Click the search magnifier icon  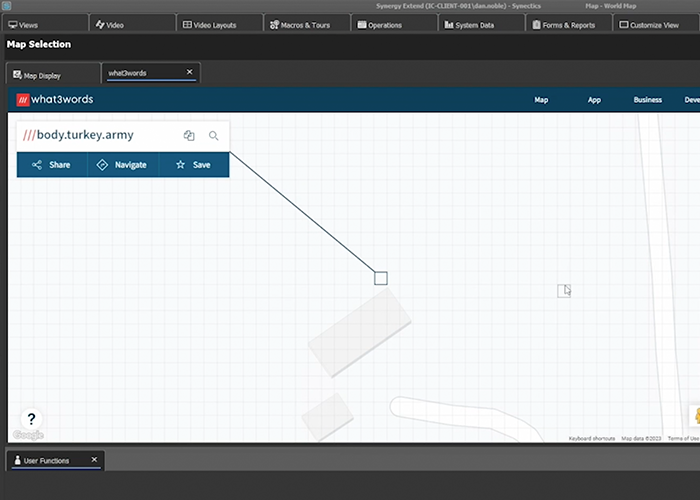(213, 135)
